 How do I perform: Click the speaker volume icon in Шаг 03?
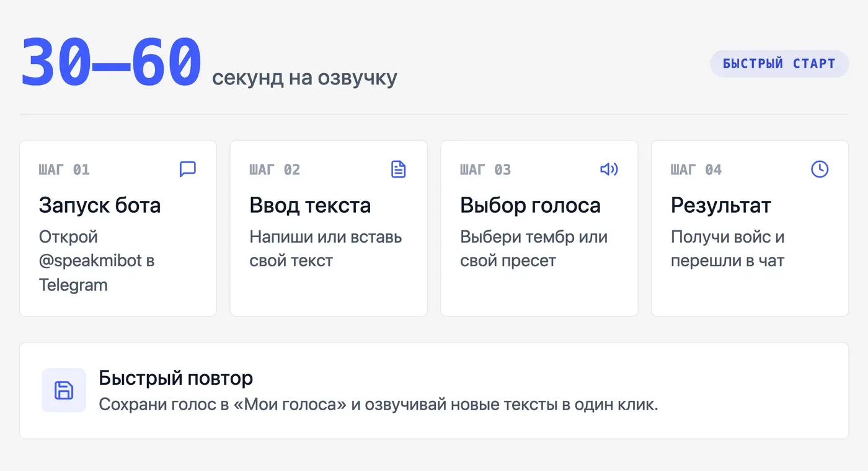[609, 169]
